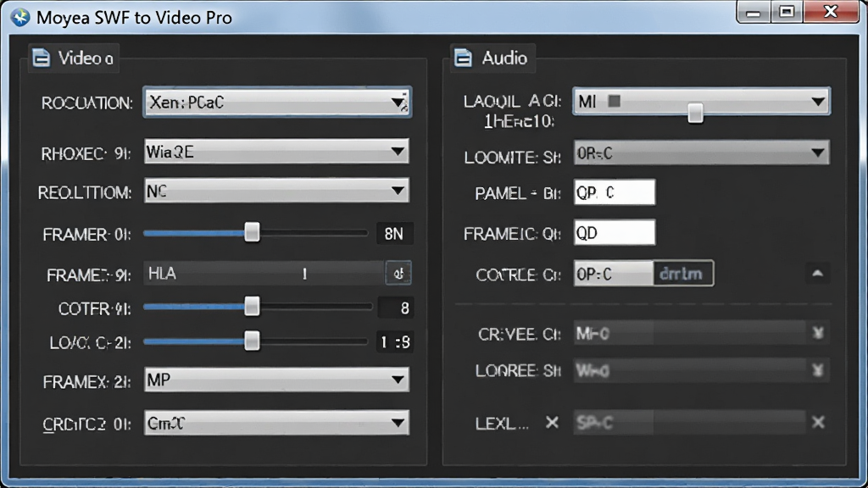
Task: Close the Moyea SWF to Video Pro window
Action: (831, 12)
